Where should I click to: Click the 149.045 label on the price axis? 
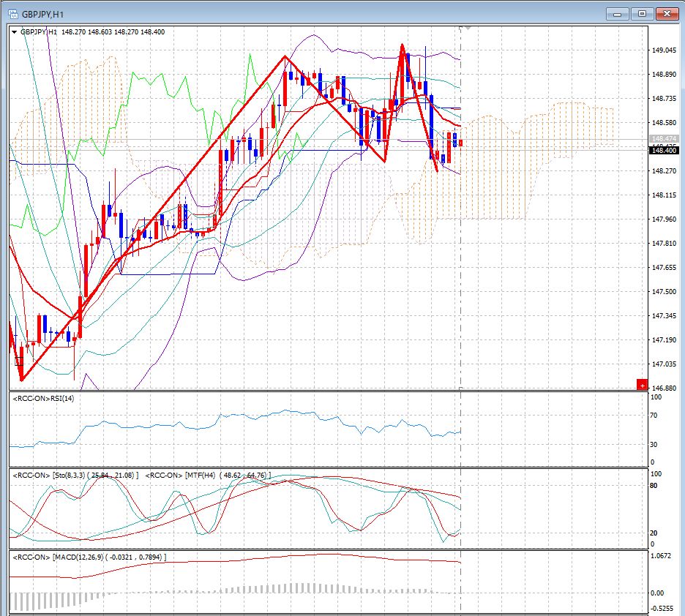pyautogui.click(x=665, y=50)
